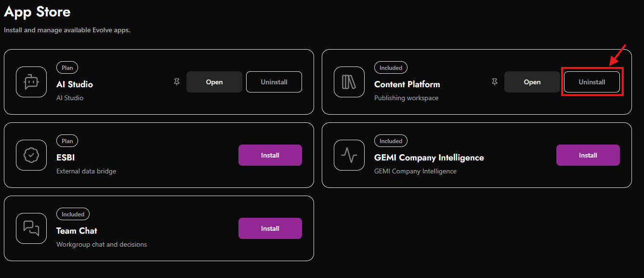Click the AI Studio robot icon
Screen dimensions: 644x278
click(31, 82)
